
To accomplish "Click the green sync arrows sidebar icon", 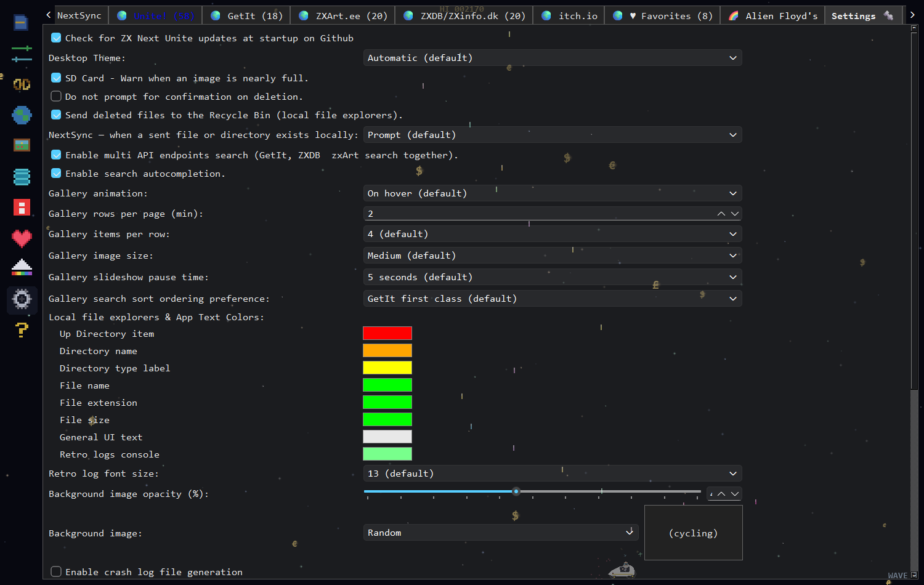I will 22,54.
